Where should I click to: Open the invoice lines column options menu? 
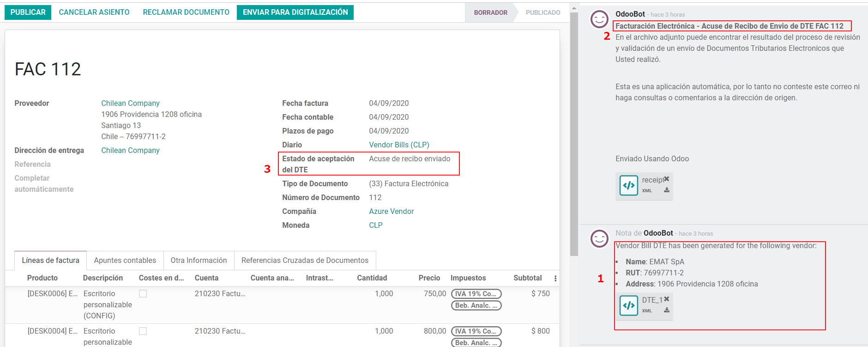tap(555, 278)
